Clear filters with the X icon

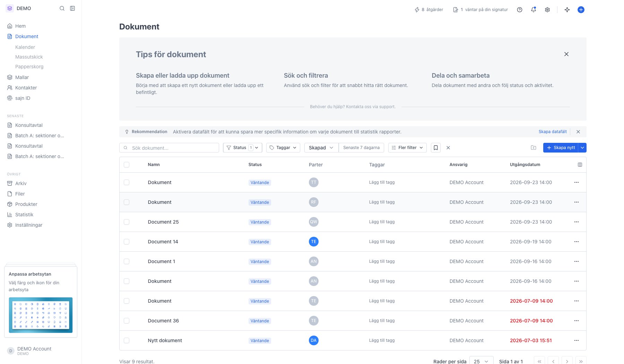(448, 148)
